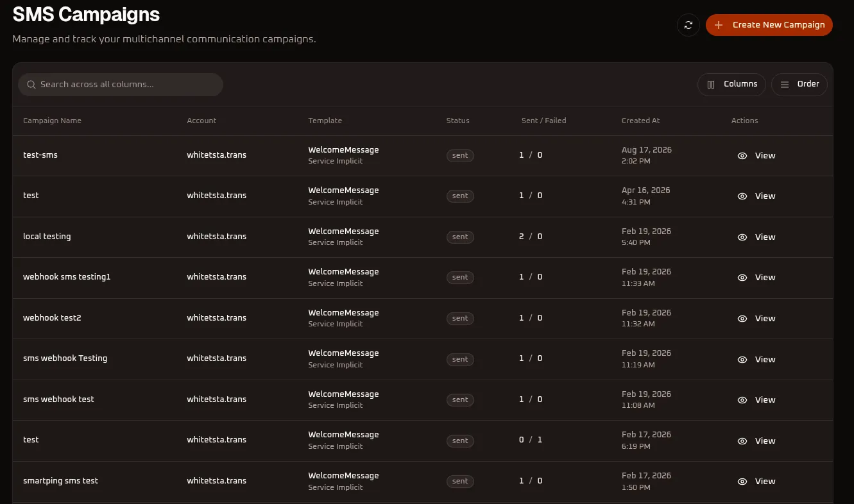Click the Template column header
The height and width of the screenshot is (504, 854).
tap(325, 121)
